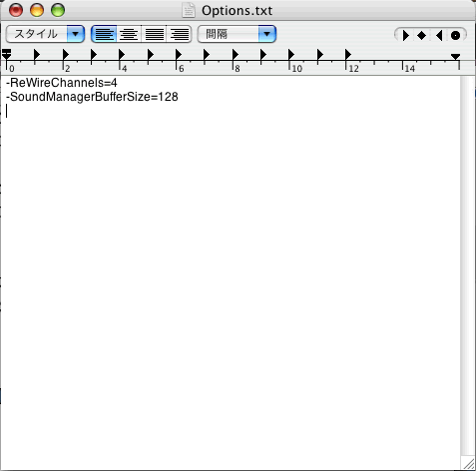The width and height of the screenshot is (476, 471).
Task: Click the tab stop at ruler mark 6
Action: (x=178, y=54)
